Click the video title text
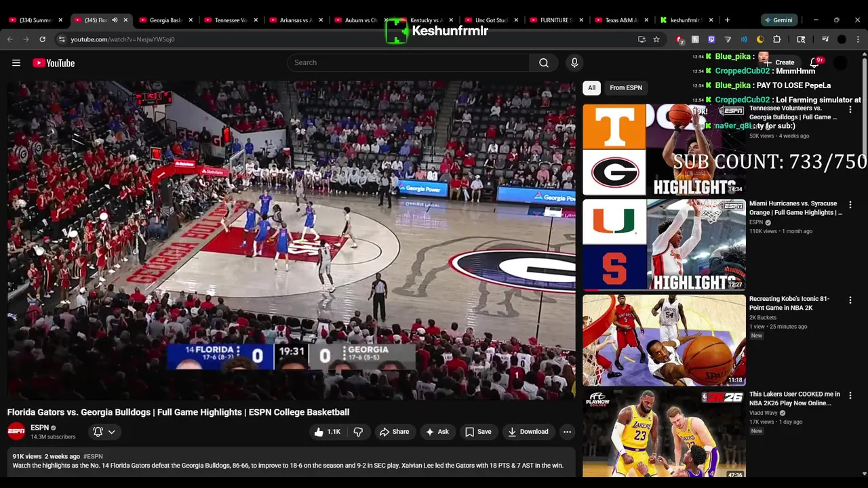This screenshot has width=868, height=488. coord(178,412)
